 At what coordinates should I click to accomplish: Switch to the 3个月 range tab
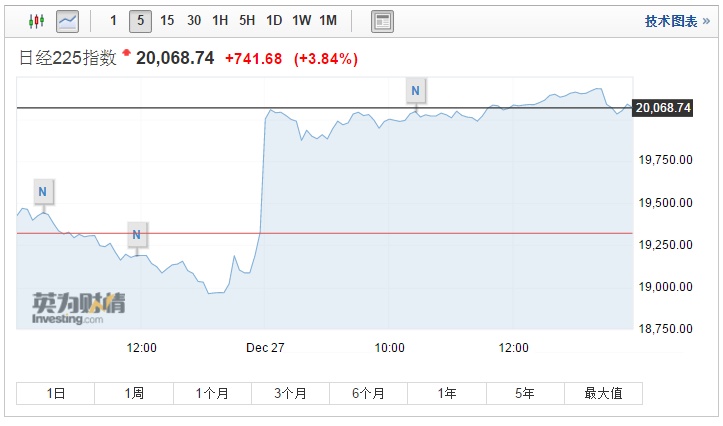click(x=290, y=393)
